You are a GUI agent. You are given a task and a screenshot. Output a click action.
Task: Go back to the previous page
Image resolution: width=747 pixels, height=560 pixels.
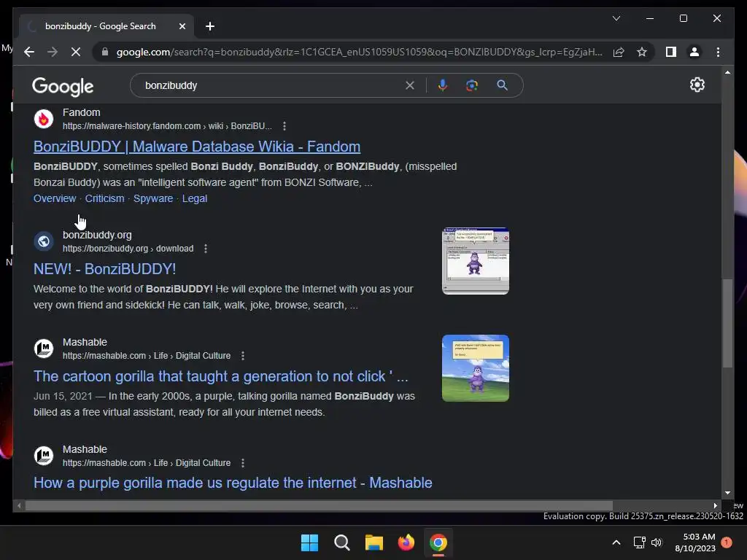(x=29, y=52)
